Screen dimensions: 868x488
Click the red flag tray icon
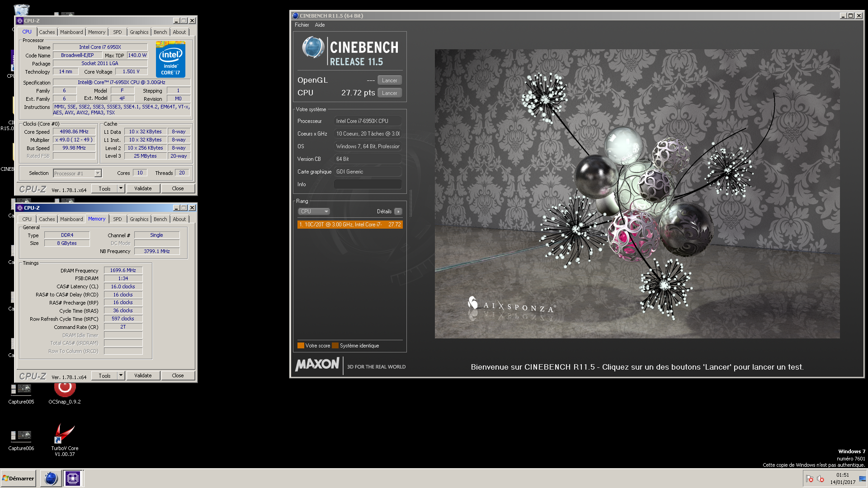[x=810, y=479]
